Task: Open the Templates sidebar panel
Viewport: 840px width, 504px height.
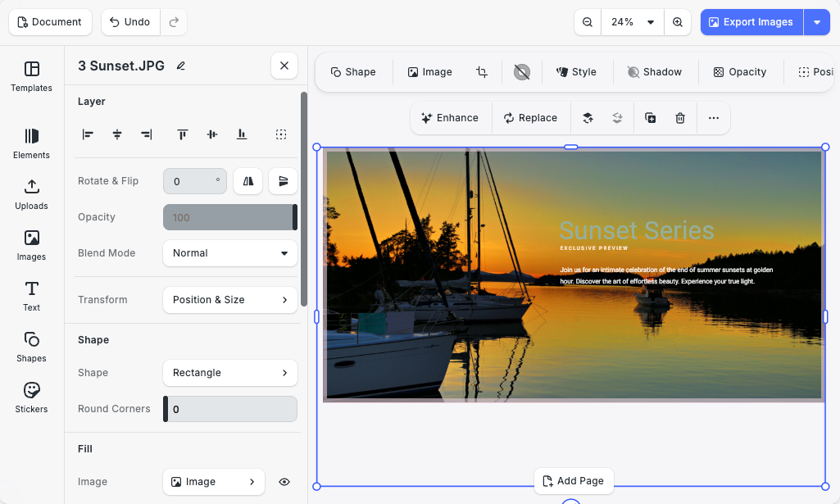Action: pos(32,76)
